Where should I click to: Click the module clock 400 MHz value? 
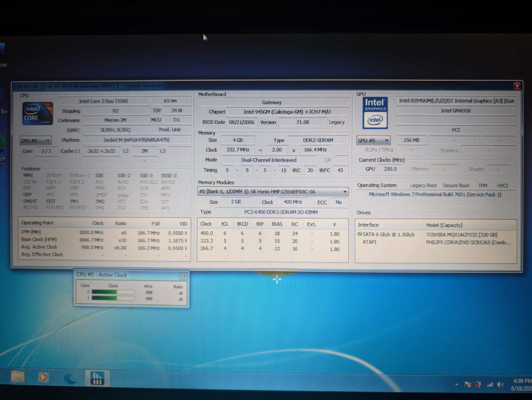(293, 202)
